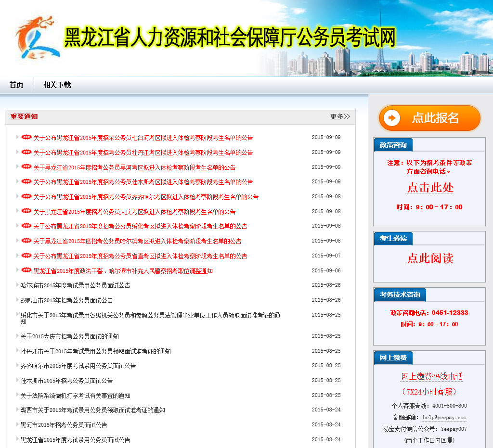The image size is (493, 448).
Task: Click the NEW badge beside the 绥化考区 announcement
Action: [26, 226]
